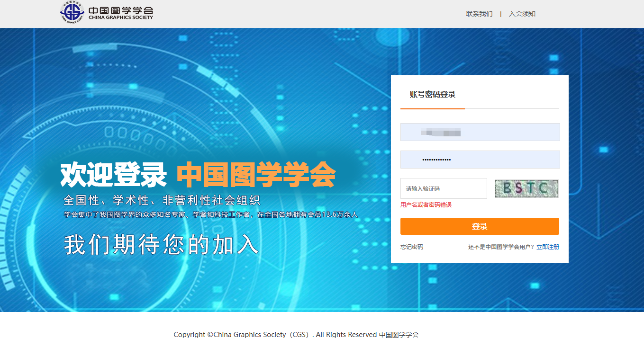The width and height of the screenshot is (644, 338).
Task: Click the 还不是中国图学学会用户 prompt text
Action: 501,247
